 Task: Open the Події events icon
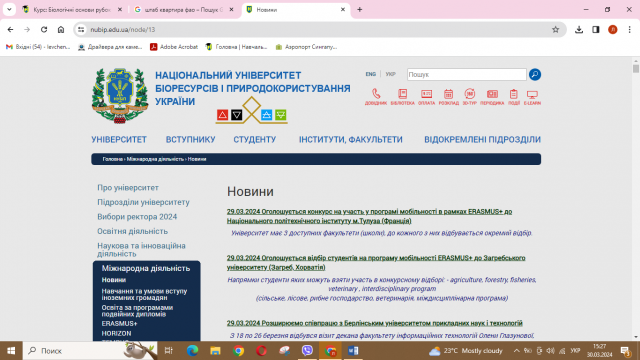pyautogui.click(x=513, y=97)
